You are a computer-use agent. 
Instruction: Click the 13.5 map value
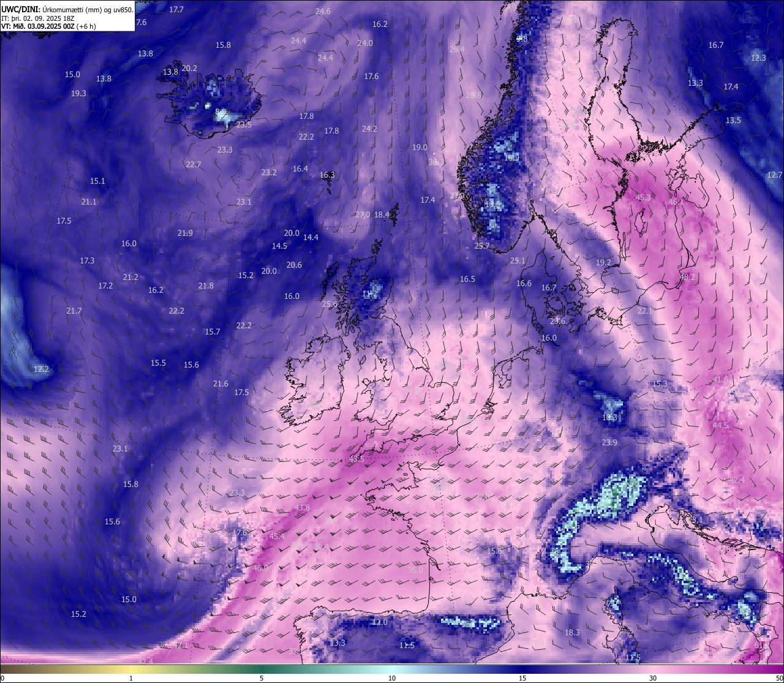coord(733,120)
